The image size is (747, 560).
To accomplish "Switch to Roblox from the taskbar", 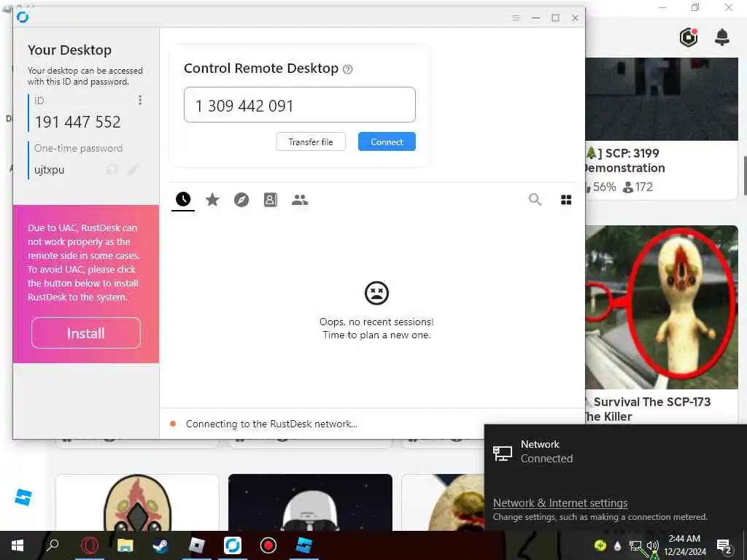I will (196, 545).
